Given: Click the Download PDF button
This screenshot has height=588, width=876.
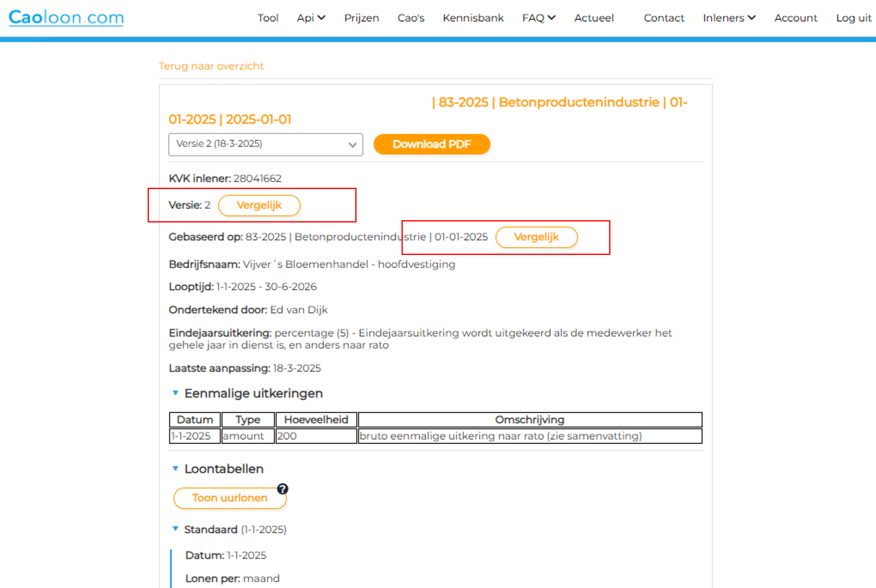Looking at the screenshot, I should [432, 144].
